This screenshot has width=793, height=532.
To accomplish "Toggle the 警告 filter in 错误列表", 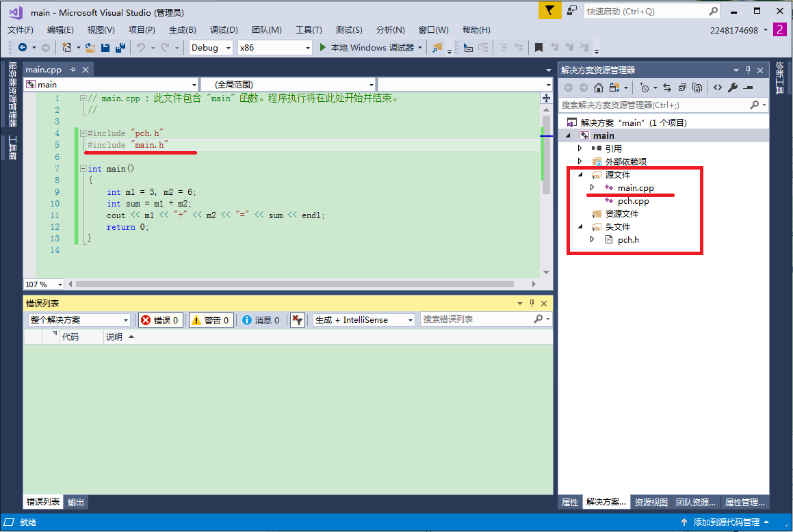I will tap(211, 319).
